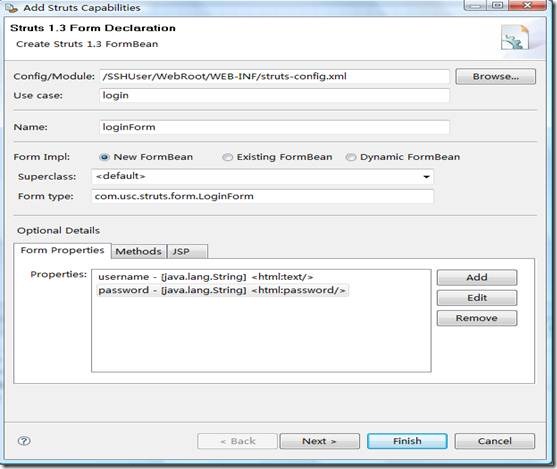Click the help question mark icon
The image size is (557, 469).
coord(24,441)
